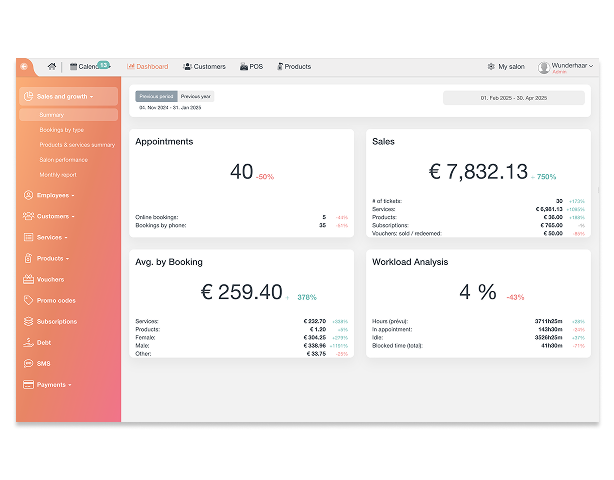
Task: Expand the Customers sidebar section
Action: [56, 216]
